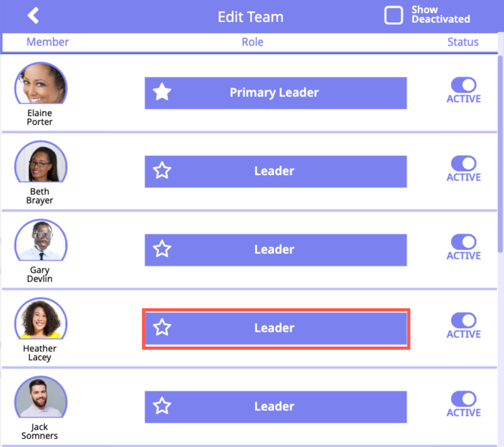This screenshot has height=447, width=504.
Task: Click the vertical scrollbar thumb
Action: click(500, 154)
